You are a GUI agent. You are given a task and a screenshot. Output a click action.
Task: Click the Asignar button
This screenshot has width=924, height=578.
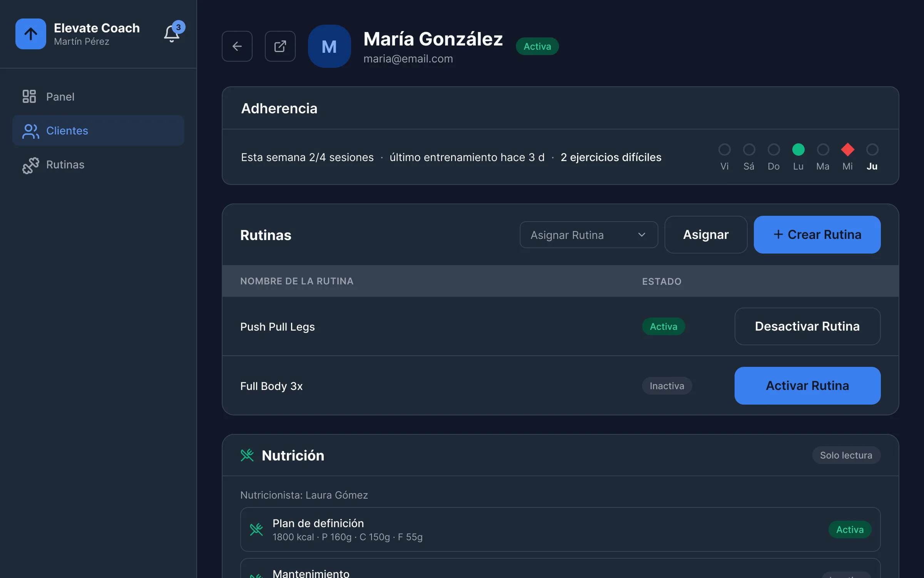pos(706,235)
